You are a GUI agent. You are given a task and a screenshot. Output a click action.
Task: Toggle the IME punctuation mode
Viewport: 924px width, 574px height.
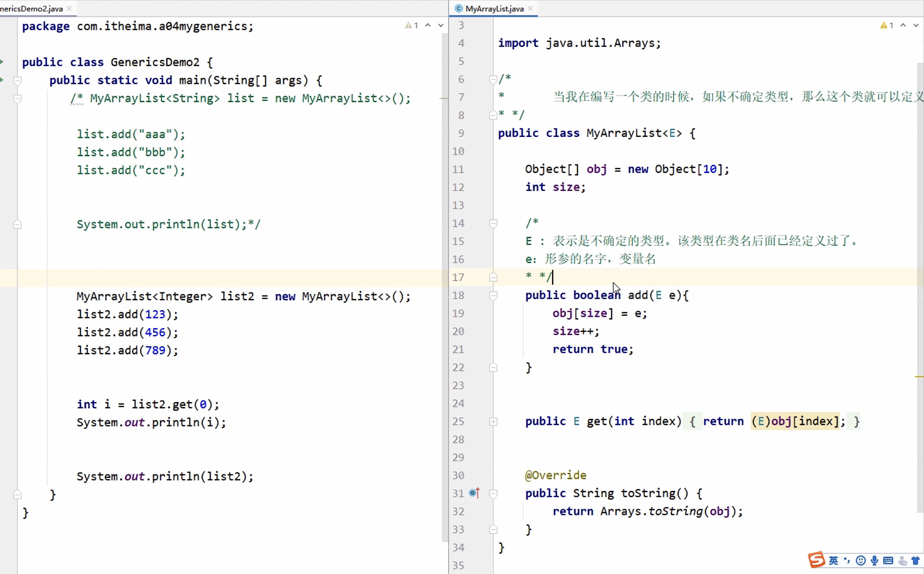[x=847, y=560]
